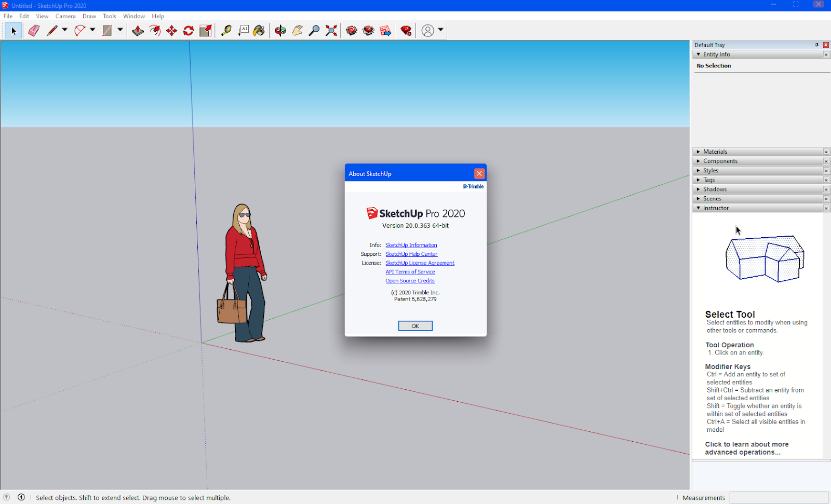Activate the Rotate tool
The image size is (831, 504).
click(188, 30)
